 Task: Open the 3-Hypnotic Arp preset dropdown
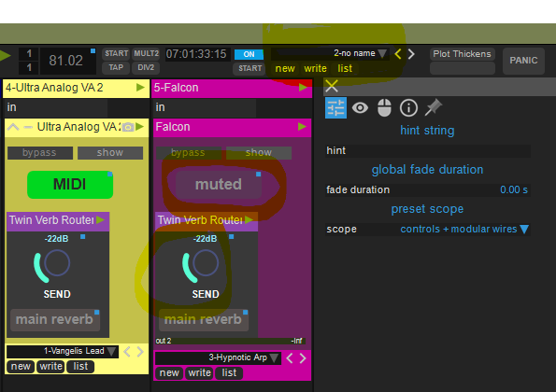[x=218, y=358]
